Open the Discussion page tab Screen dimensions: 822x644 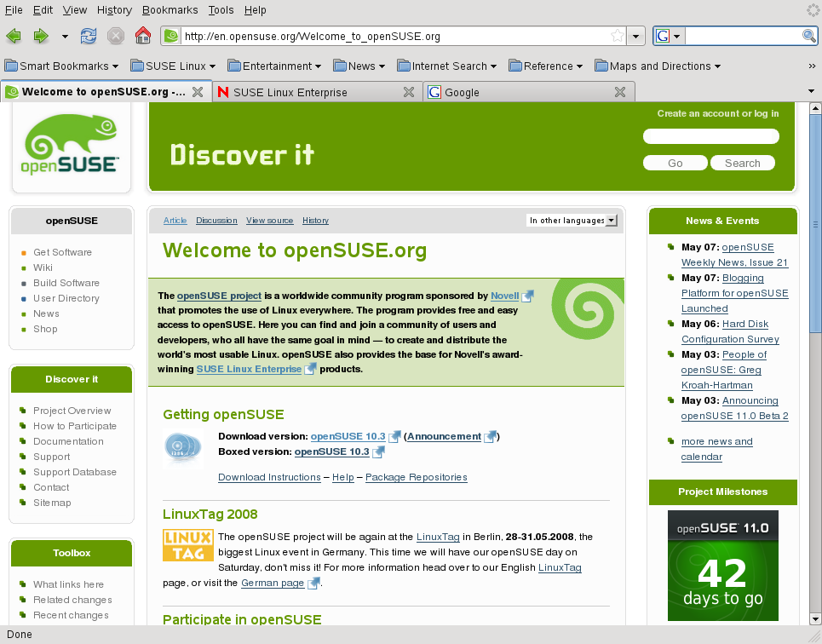pyautogui.click(x=216, y=221)
